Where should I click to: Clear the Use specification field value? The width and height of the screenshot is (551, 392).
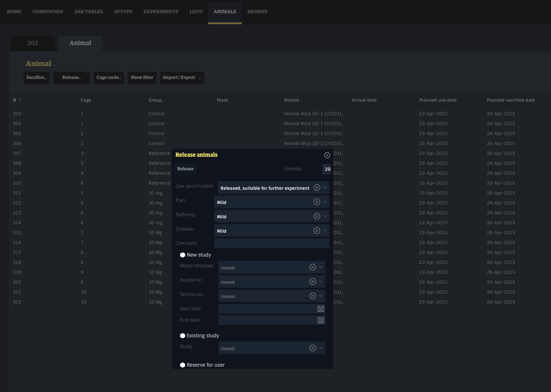(x=316, y=188)
